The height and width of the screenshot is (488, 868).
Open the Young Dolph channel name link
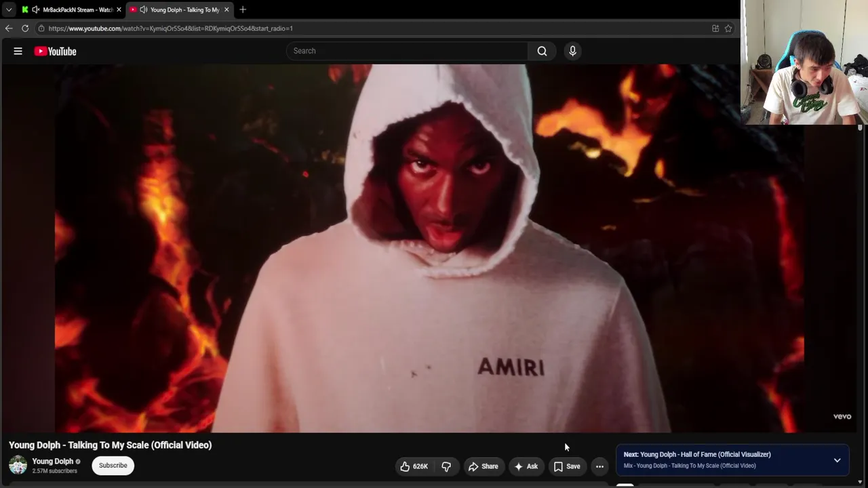53,462
